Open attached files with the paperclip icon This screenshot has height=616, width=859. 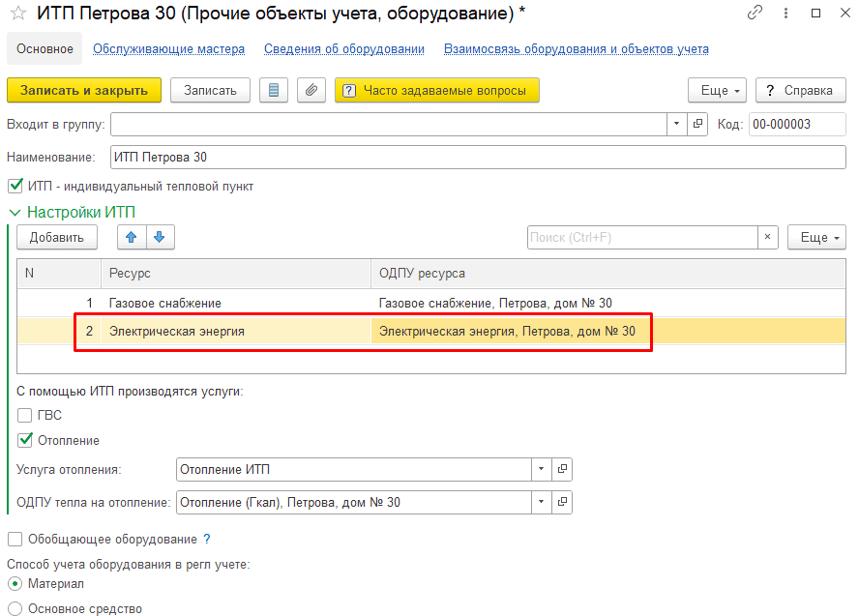tap(311, 90)
